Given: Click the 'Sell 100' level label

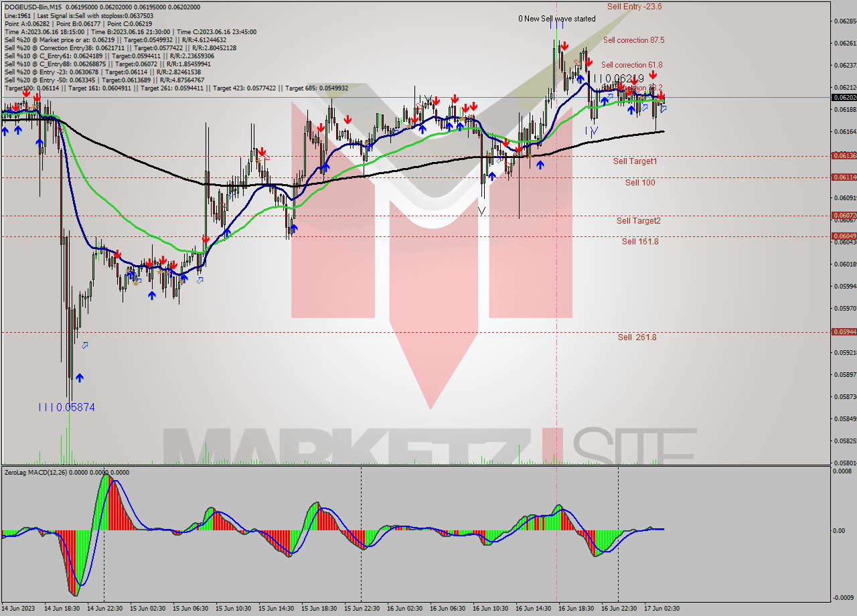Looking at the screenshot, I should pyautogui.click(x=640, y=182).
